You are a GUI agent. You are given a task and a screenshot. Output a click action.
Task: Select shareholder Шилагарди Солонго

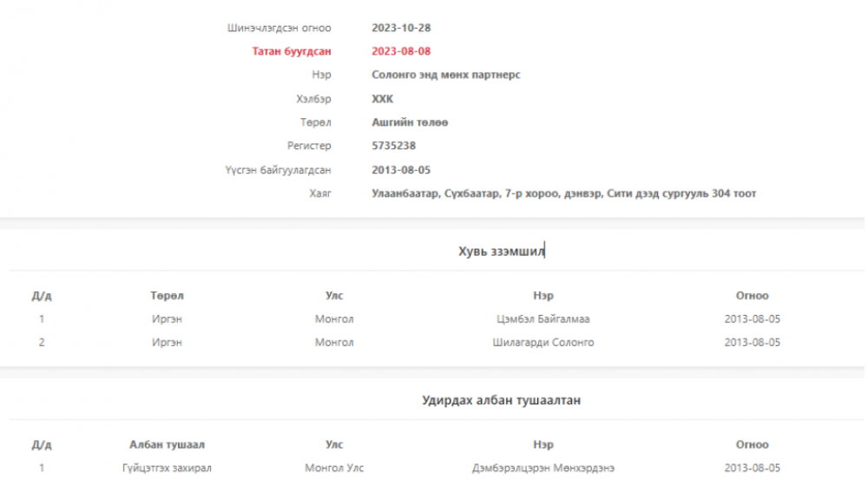point(543,343)
